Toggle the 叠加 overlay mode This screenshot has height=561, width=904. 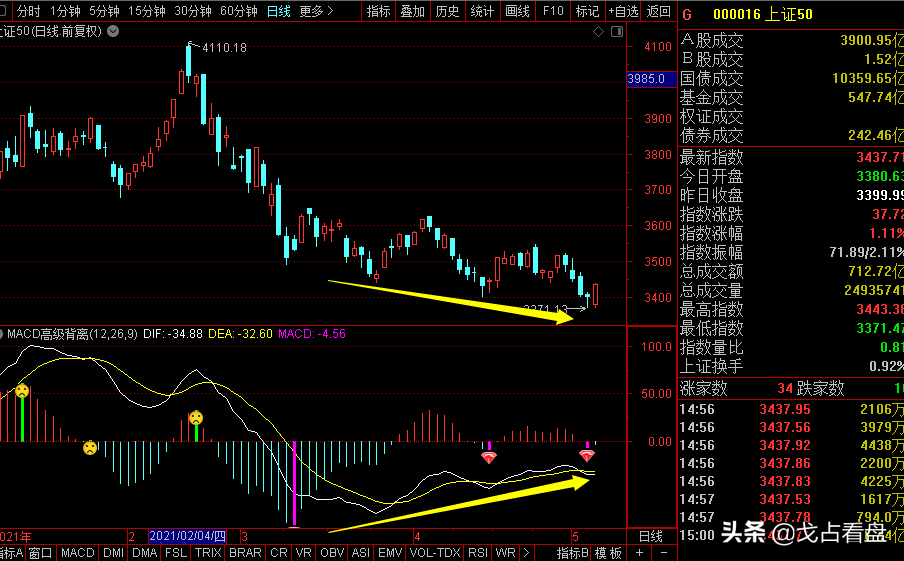[412, 11]
